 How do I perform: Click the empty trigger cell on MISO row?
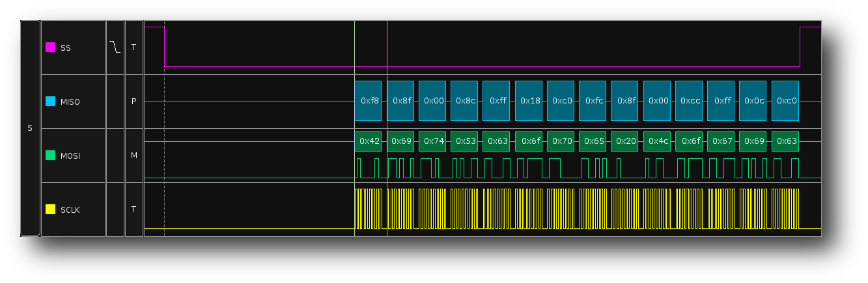tap(115, 101)
